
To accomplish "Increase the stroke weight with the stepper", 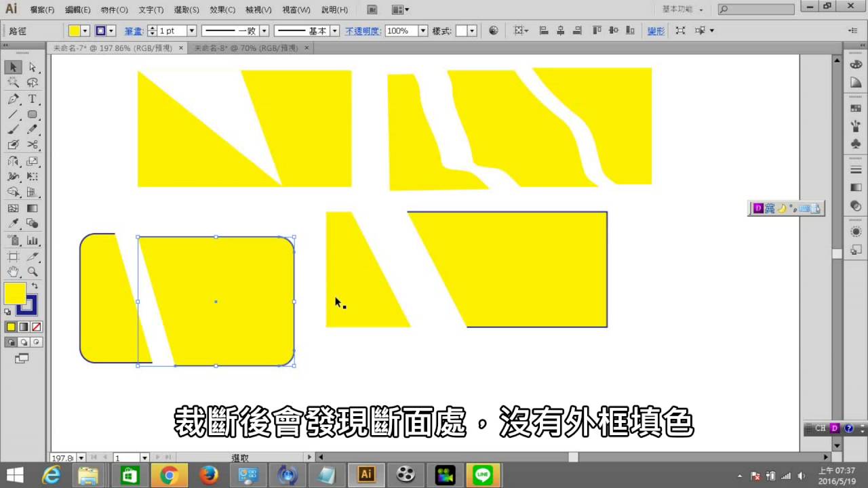I will [152, 28].
